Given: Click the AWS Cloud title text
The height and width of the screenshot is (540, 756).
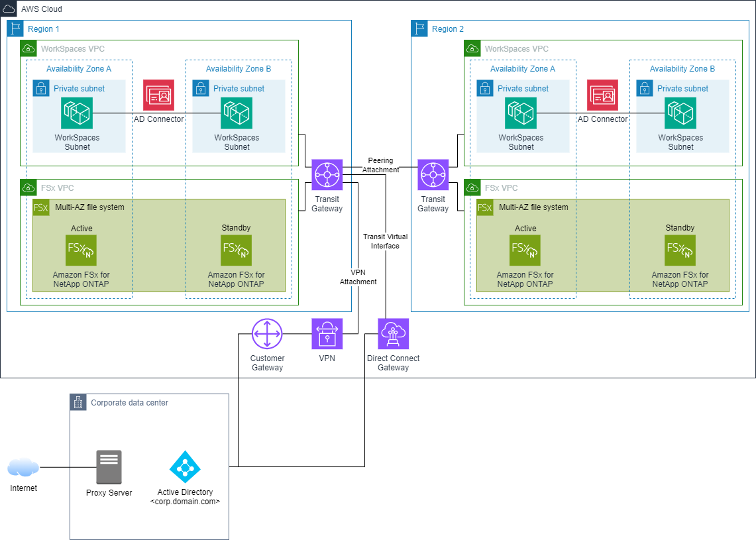Looking at the screenshot, I should pyautogui.click(x=42, y=9).
